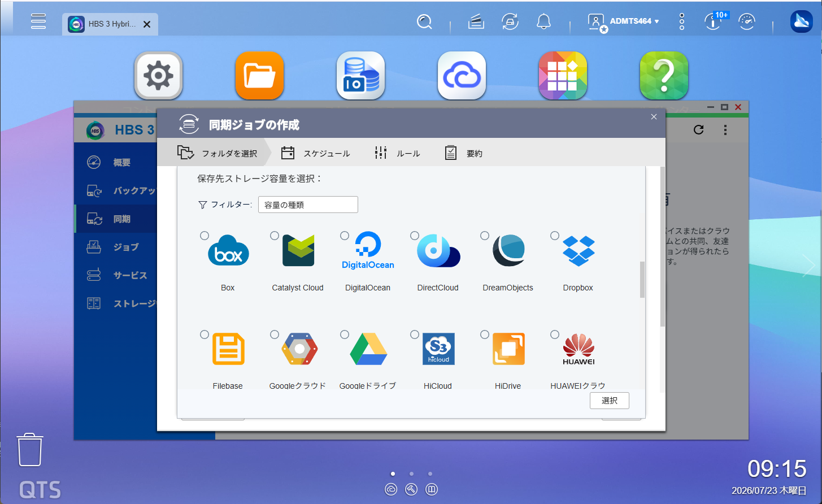This screenshot has height=504, width=822.
Task: Click the 選択 button
Action: click(x=610, y=401)
